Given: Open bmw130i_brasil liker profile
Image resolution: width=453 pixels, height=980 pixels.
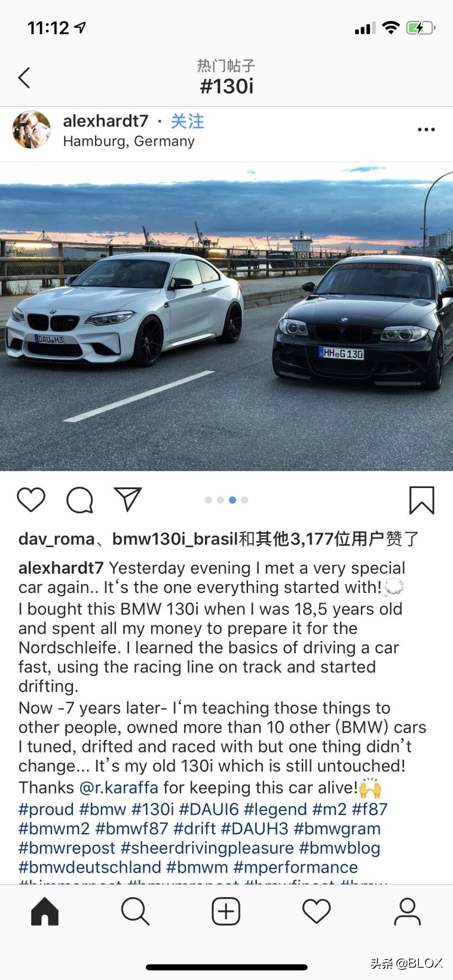Looking at the screenshot, I should [x=175, y=539].
